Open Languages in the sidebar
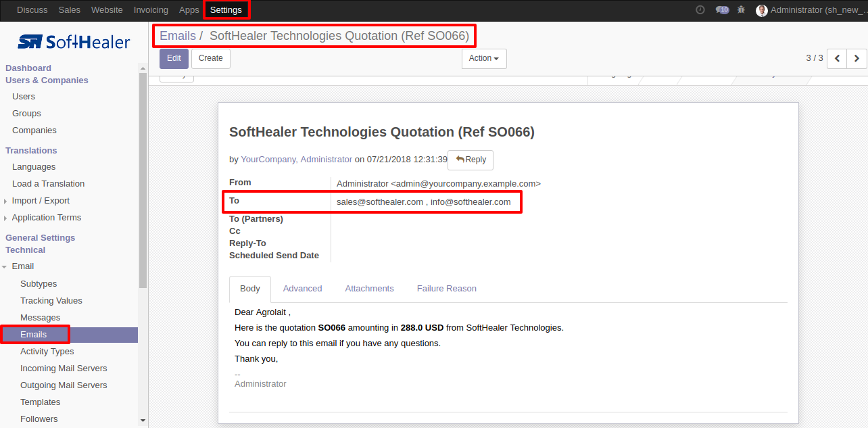868x428 pixels. [x=34, y=167]
